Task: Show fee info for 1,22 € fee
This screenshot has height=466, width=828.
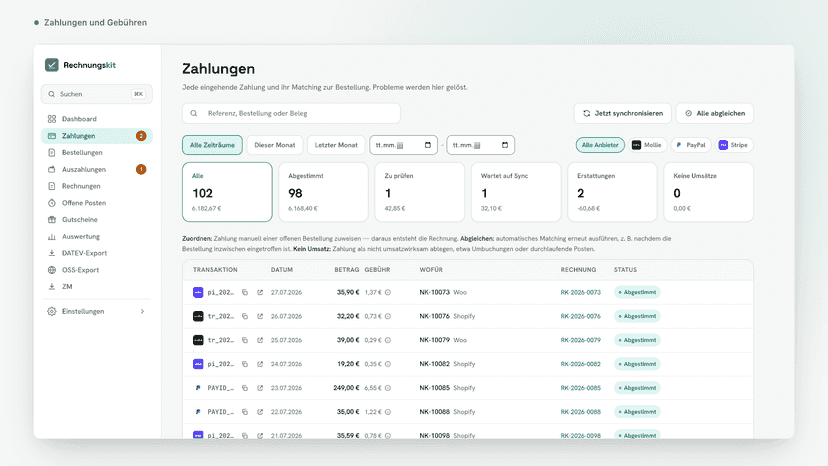Action: pyautogui.click(x=388, y=412)
